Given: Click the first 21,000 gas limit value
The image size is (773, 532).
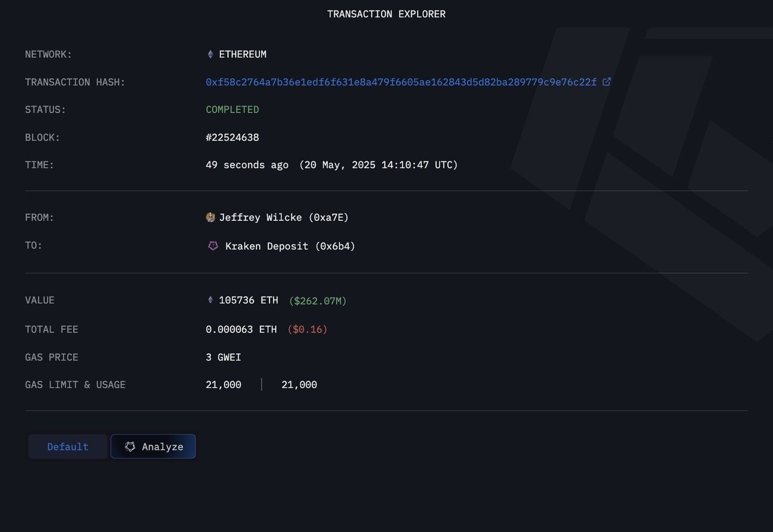Looking at the screenshot, I should [224, 385].
